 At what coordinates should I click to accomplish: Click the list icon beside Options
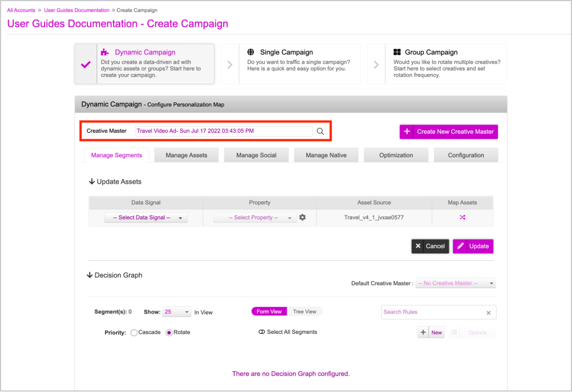coord(454,332)
